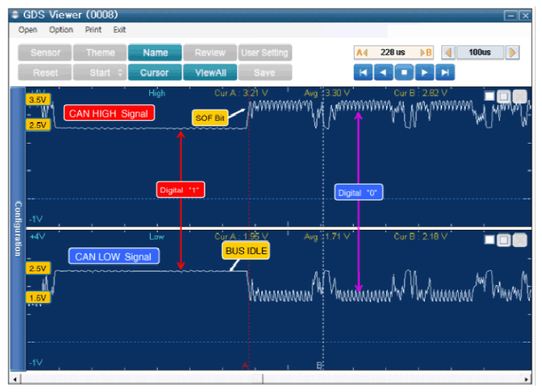Click cursor A marker at bottom
The height and width of the screenshot is (392, 542).
(245, 365)
